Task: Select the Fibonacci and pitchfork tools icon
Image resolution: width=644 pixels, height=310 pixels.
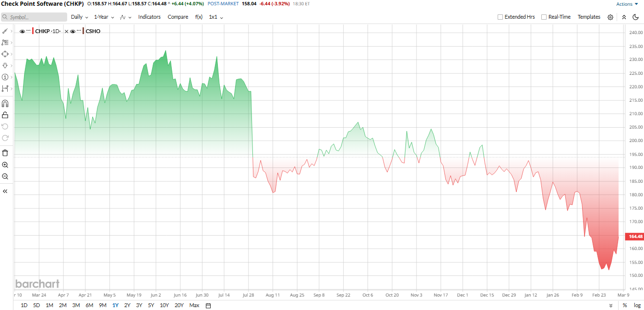Action: point(5,42)
